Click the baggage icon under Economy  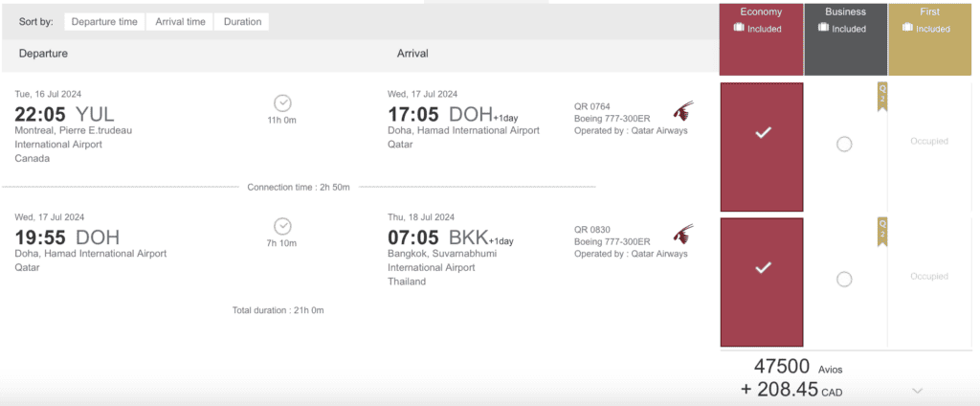click(x=739, y=29)
